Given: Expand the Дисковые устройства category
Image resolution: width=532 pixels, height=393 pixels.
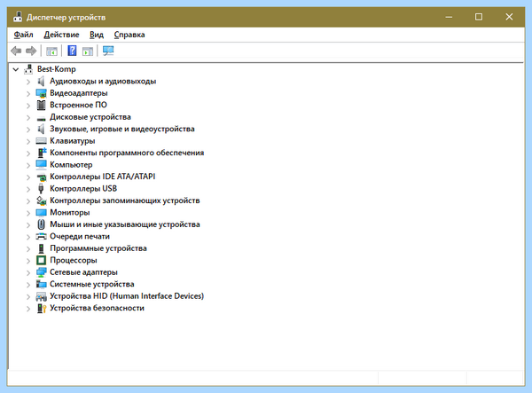Looking at the screenshot, I should pyautogui.click(x=28, y=117).
